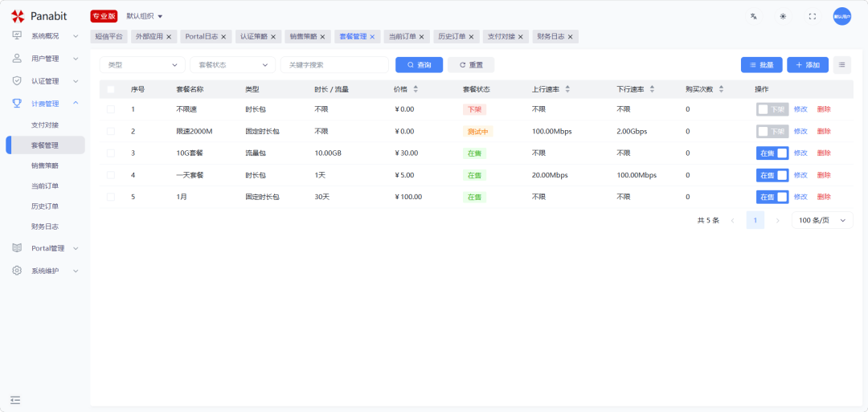Switch to the 短信平台 tab
The height and width of the screenshot is (412, 868).
(109, 36)
